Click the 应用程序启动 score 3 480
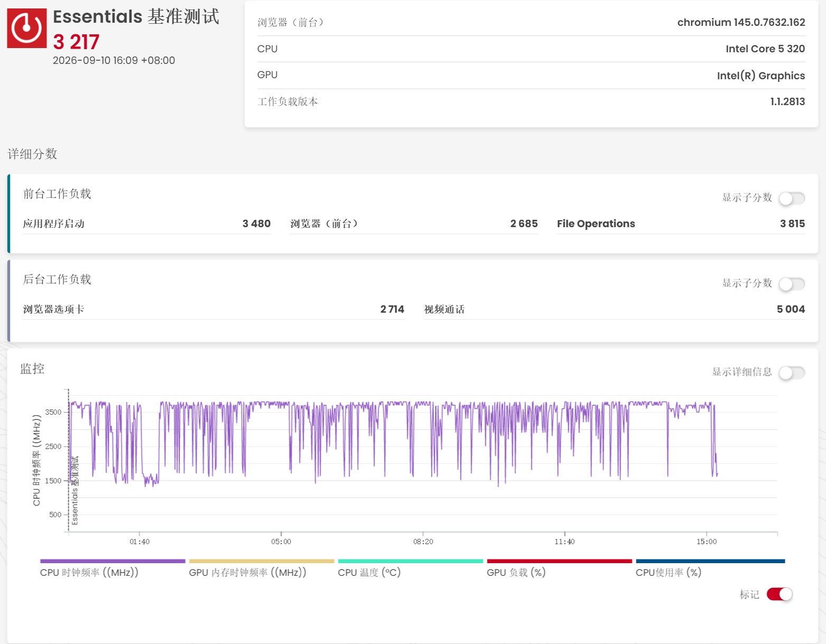 click(x=257, y=223)
